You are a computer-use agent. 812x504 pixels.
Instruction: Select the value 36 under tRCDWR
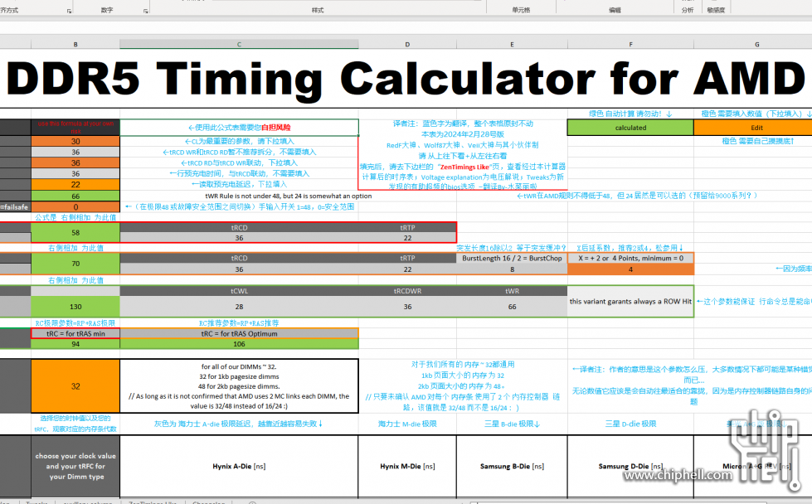(x=407, y=307)
